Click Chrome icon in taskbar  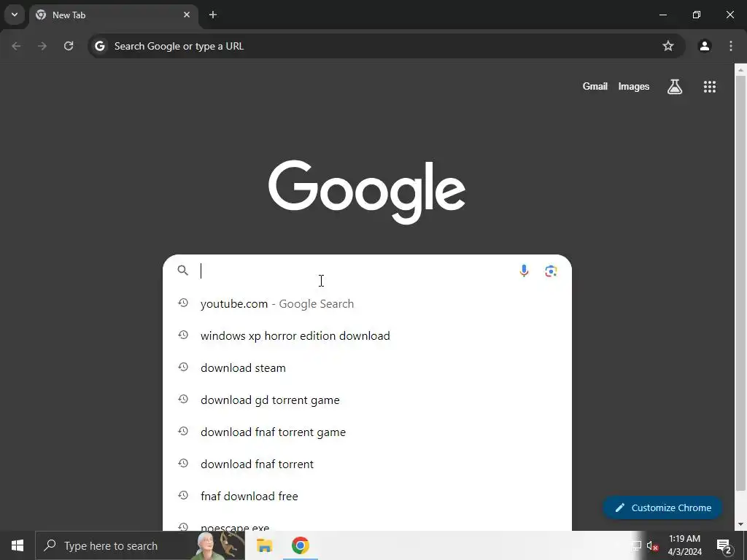pyautogui.click(x=300, y=545)
